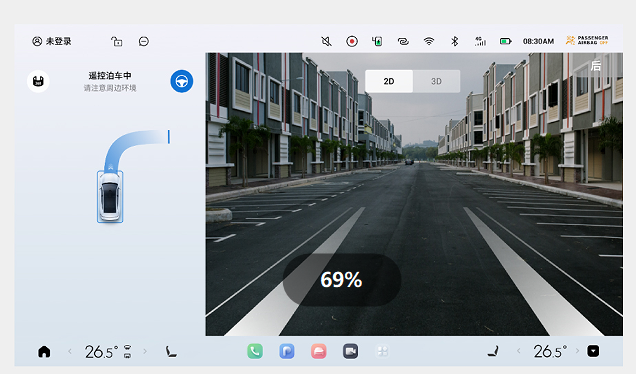This screenshot has width=636, height=374.
Task: Open the right seat settings icon
Action: [493, 351]
